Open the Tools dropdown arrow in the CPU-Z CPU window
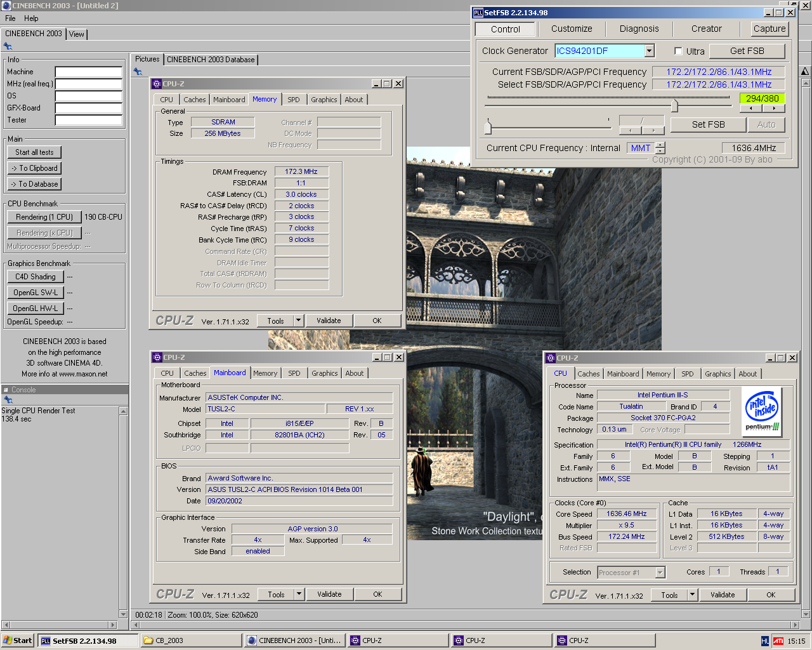 (692, 595)
